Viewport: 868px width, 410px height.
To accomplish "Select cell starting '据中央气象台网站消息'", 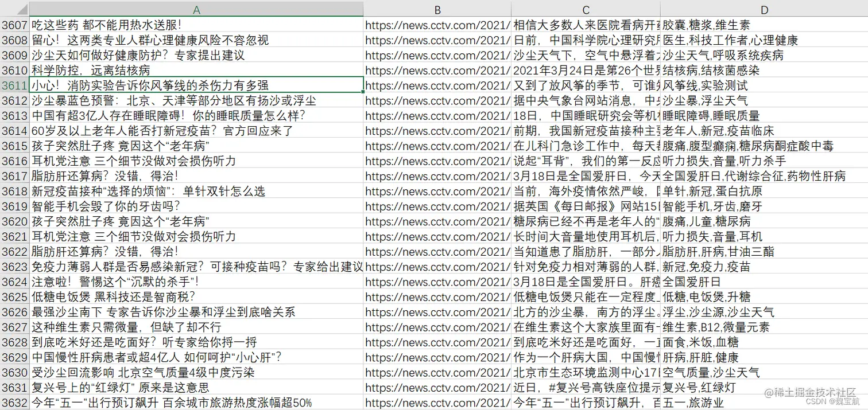I will coord(586,100).
